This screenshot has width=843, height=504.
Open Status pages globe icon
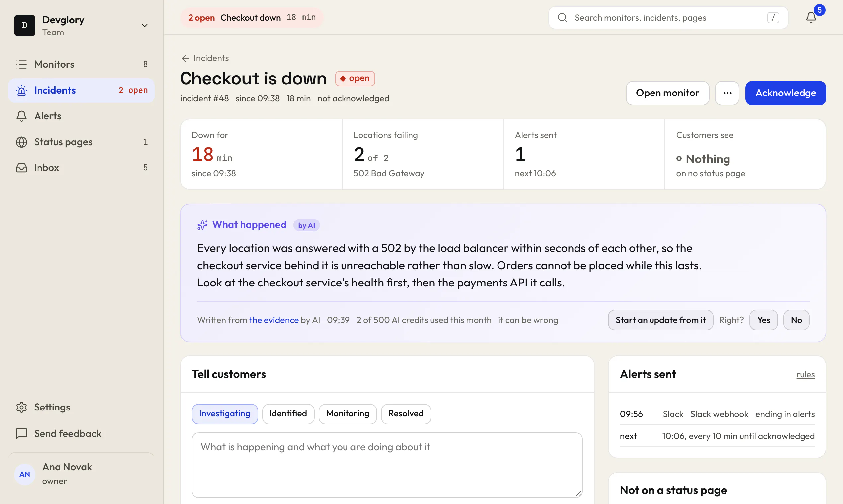21,142
